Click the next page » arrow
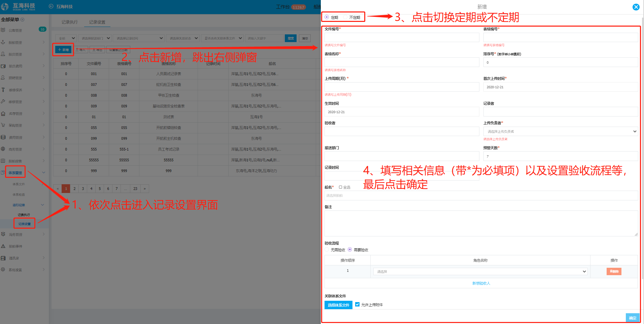The width and height of the screenshot is (644, 324). pyautogui.click(x=145, y=189)
